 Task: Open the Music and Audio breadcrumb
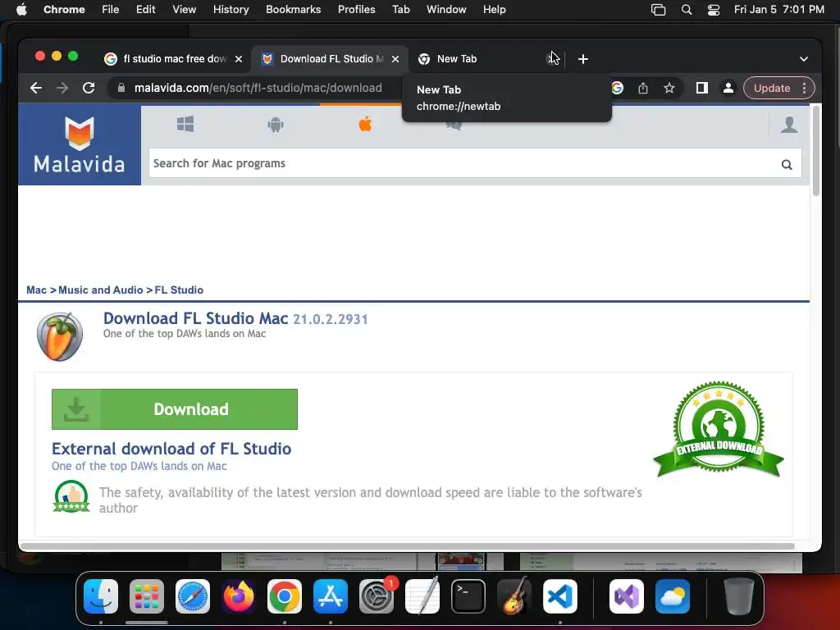pyautogui.click(x=101, y=290)
